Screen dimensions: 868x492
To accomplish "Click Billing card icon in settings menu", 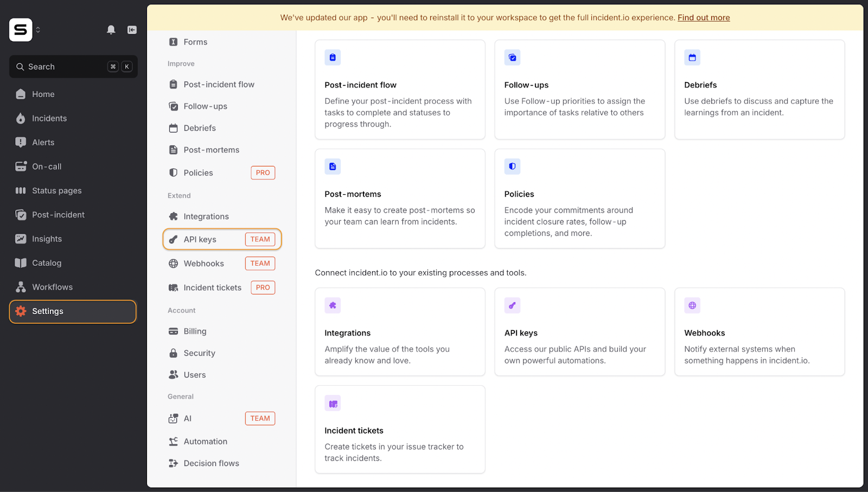I will pyautogui.click(x=174, y=331).
